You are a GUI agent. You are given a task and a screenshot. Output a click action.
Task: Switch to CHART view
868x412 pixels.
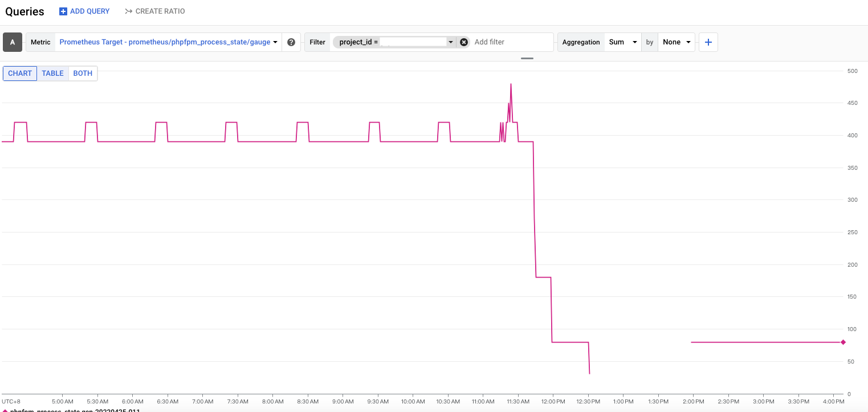pos(20,74)
